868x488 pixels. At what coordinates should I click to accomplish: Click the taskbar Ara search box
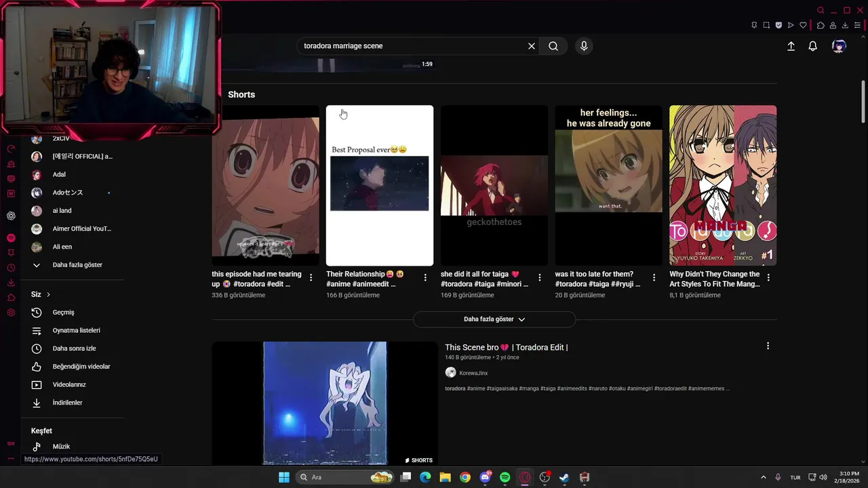[x=346, y=477]
